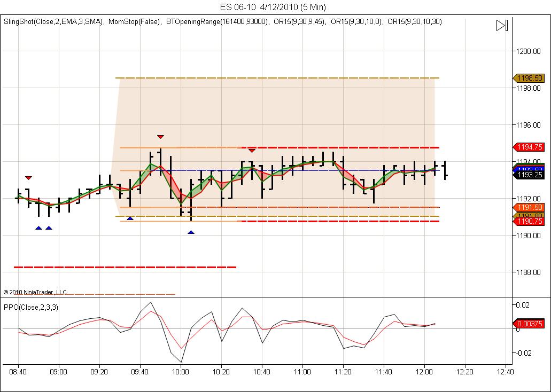Click the 12:20 time axis label
Viewport: 551px width, 392px height.
[x=465, y=372]
